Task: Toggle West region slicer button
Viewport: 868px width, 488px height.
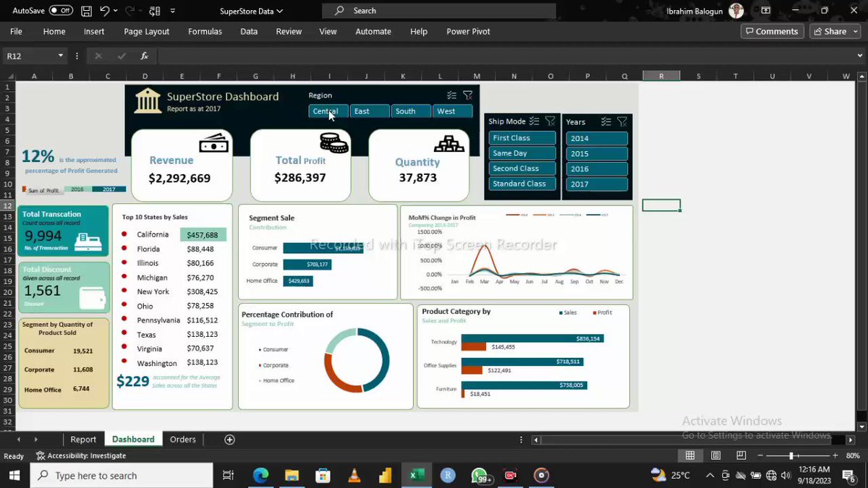Action: (x=453, y=111)
